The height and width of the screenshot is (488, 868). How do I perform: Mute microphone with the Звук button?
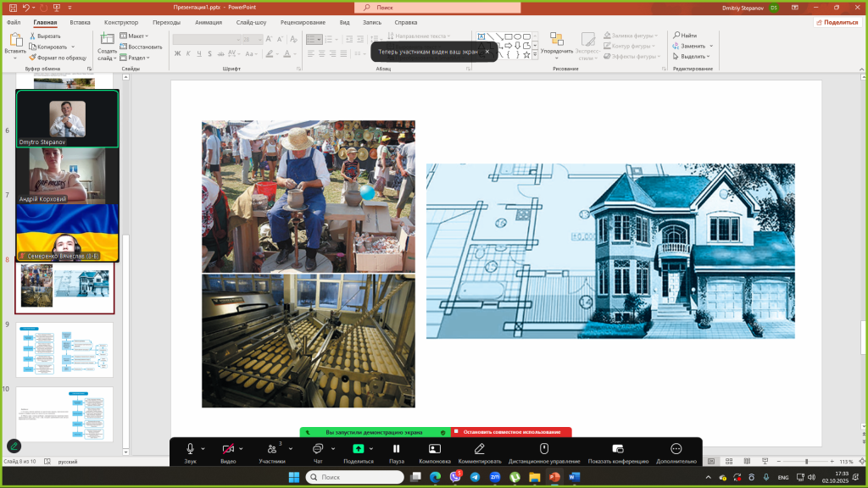[190, 449]
